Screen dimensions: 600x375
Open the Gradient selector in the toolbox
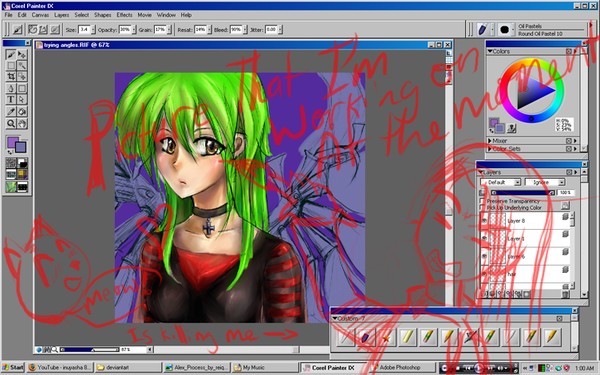tap(22, 163)
